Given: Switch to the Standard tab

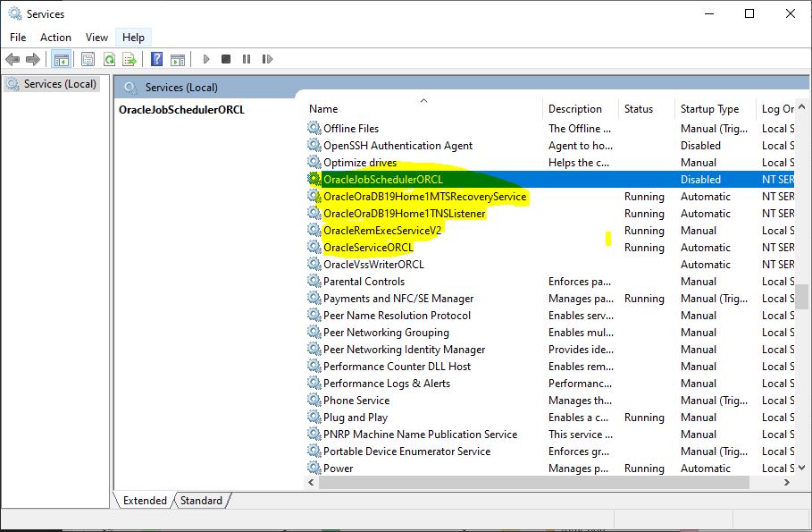Looking at the screenshot, I should [x=201, y=501].
